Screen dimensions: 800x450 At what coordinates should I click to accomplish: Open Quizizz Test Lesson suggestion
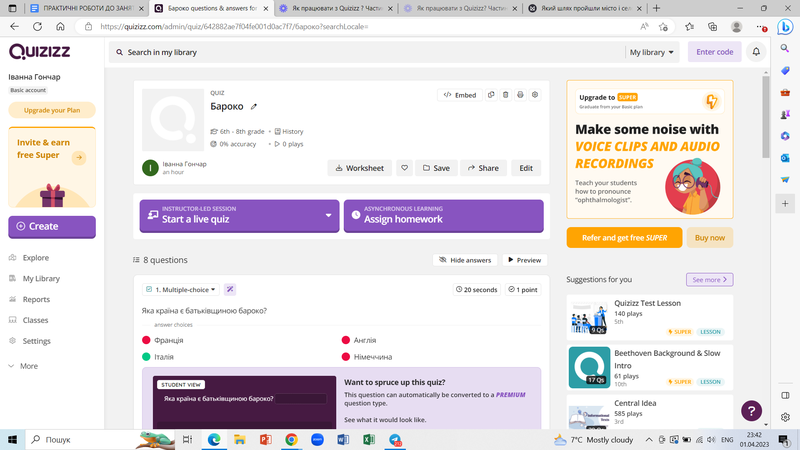pyautogui.click(x=649, y=317)
